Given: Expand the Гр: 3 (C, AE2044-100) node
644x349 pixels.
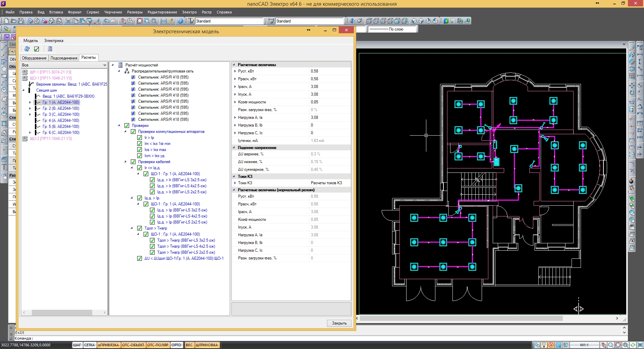Looking at the screenshot, I should click(x=30, y=114).
